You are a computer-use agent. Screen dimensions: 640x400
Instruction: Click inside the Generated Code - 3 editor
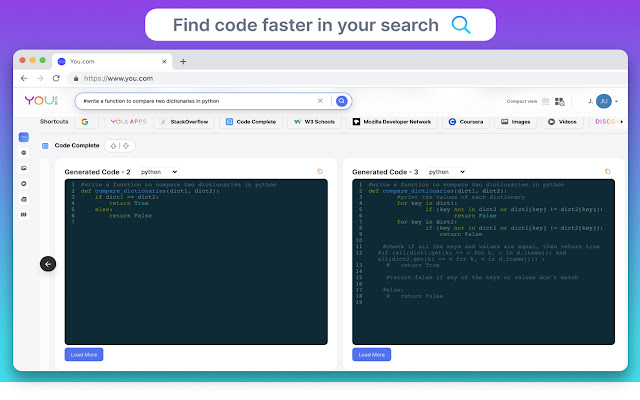[x=483, y=262]
